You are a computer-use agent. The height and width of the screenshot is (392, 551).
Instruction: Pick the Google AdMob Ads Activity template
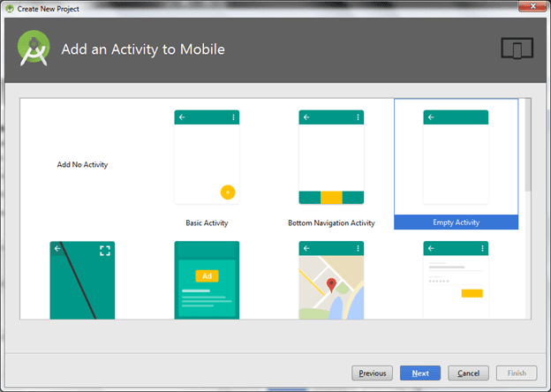pyautogui.click(x=207, y=280)
